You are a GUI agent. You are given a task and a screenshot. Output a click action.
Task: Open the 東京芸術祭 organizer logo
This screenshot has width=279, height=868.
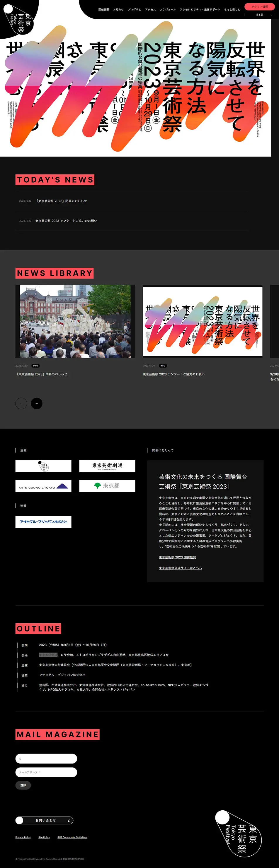pos(43,466)
